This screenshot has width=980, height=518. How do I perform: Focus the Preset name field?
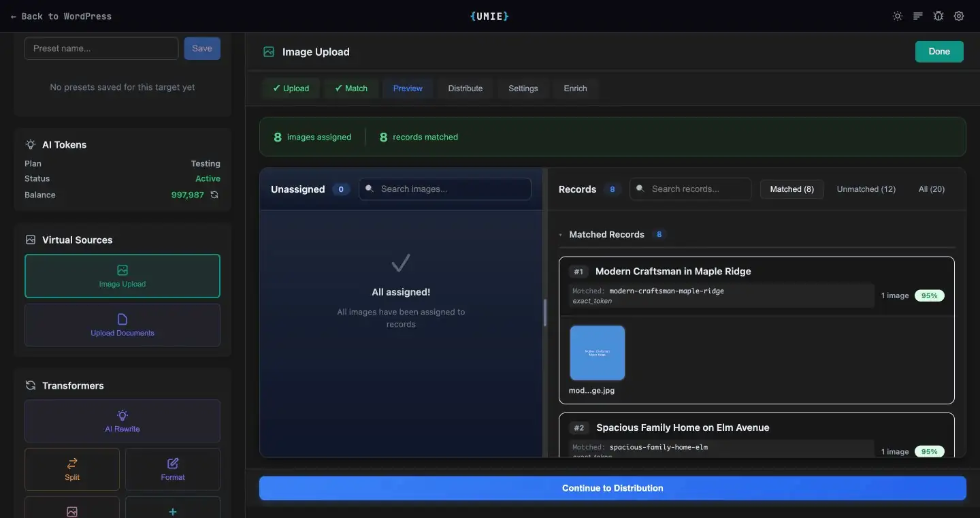tap(101, 48)
